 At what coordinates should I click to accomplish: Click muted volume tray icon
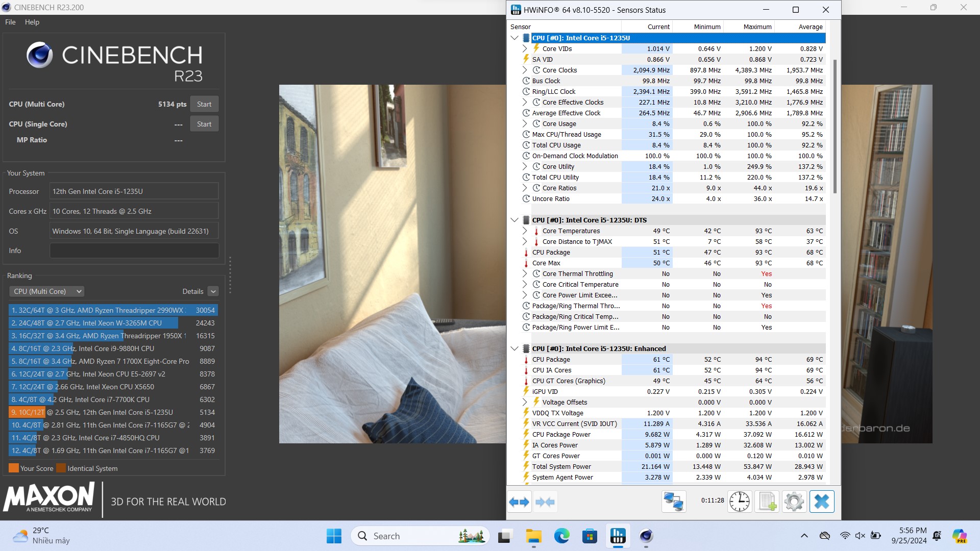pos(860,536)
